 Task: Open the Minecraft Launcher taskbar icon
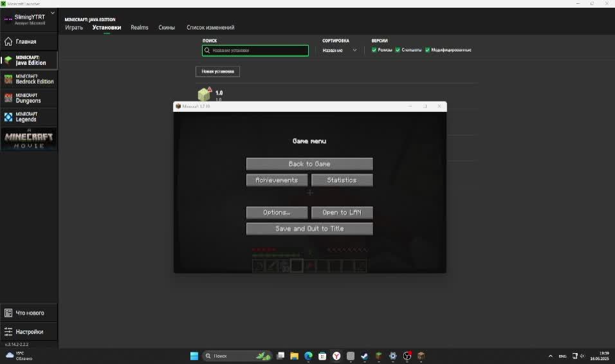379,356
